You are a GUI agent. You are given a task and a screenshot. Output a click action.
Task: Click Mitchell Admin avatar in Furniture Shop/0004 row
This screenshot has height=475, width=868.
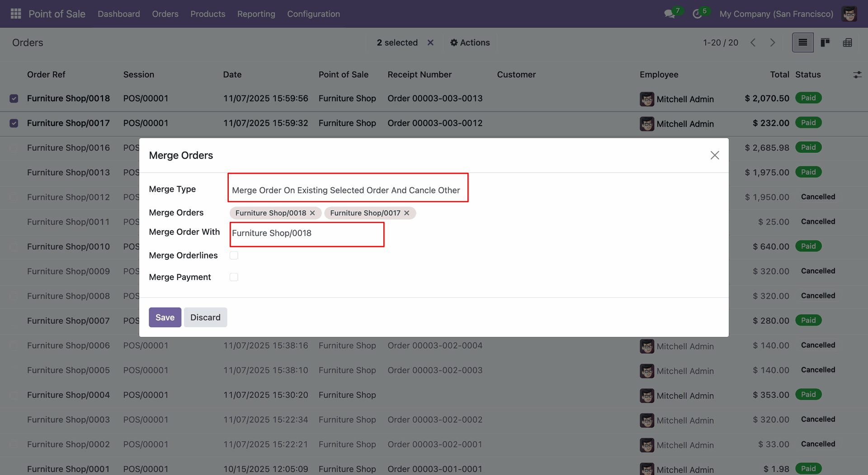point(647,395)
